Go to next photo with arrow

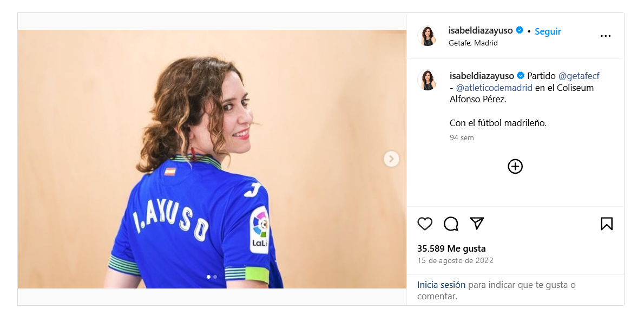click(x=391, y=159)
